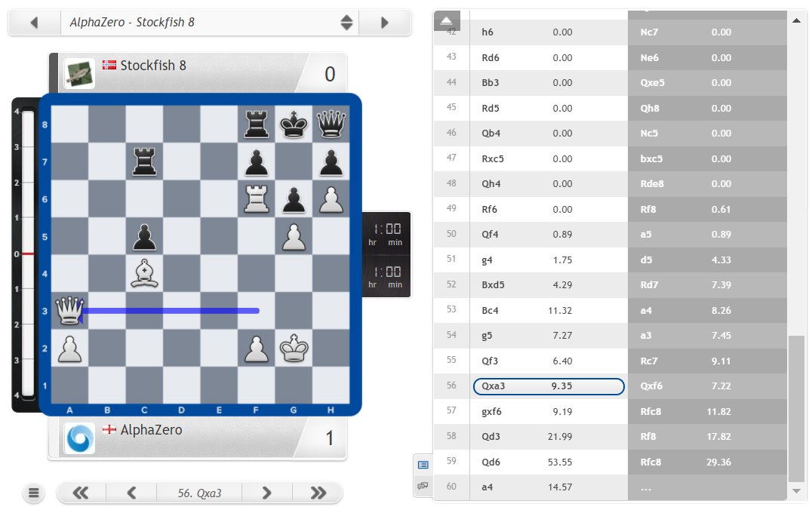
Task: Click the 56. Qxa3 current move label
Action: click(x=199, y=493)
